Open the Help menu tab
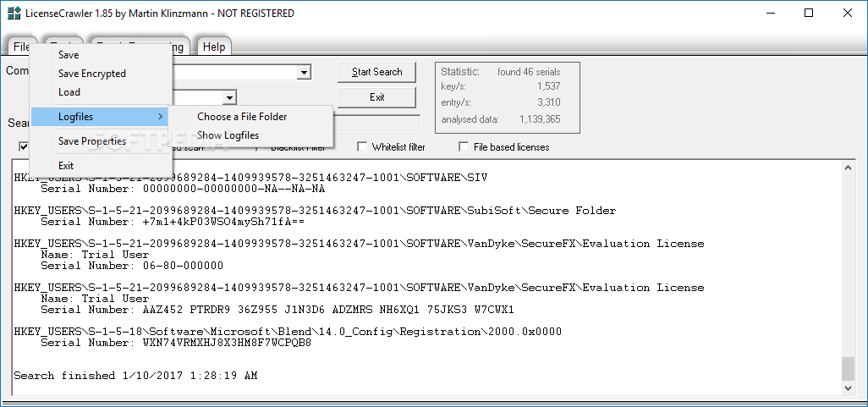The image size is (868, 407). (x=214, y=47)
